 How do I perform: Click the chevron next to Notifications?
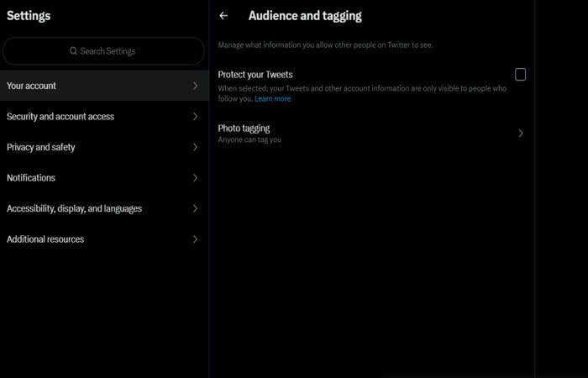195,178
